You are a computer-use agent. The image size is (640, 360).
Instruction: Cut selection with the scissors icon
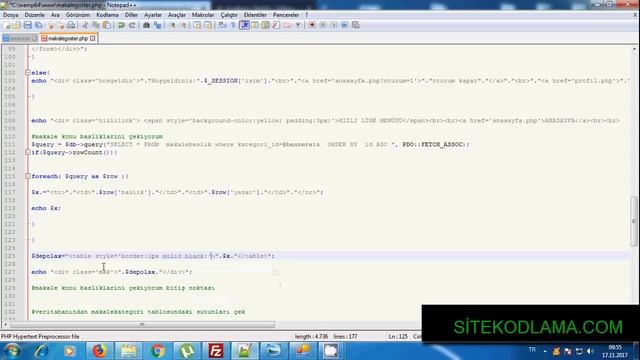coord(85,25)
